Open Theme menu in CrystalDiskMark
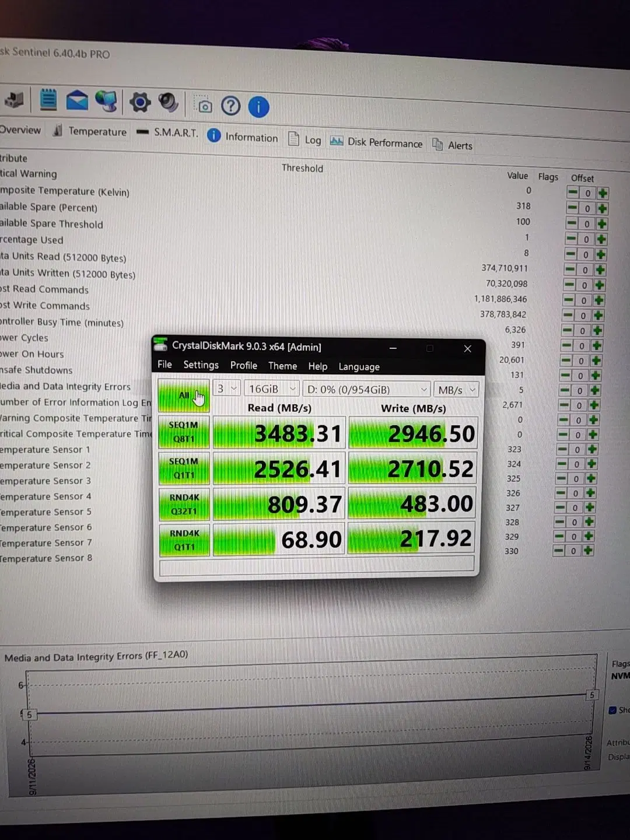 282,366
